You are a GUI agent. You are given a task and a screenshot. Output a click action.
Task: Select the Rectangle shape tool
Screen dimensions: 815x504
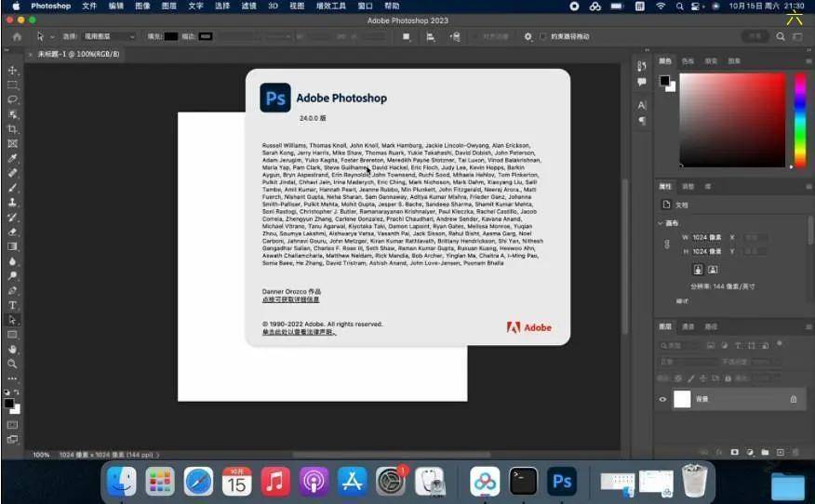(x=12, y=335)
